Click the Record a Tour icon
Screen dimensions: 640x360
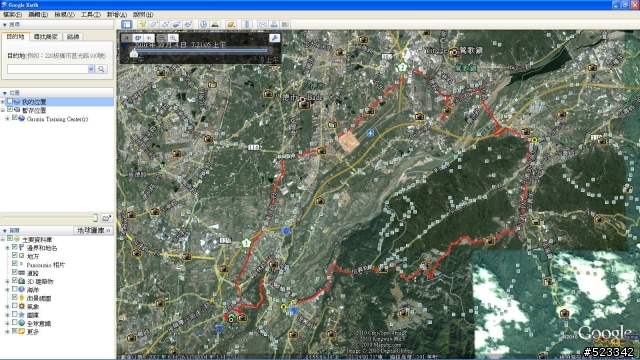click(x=188, y=24)
